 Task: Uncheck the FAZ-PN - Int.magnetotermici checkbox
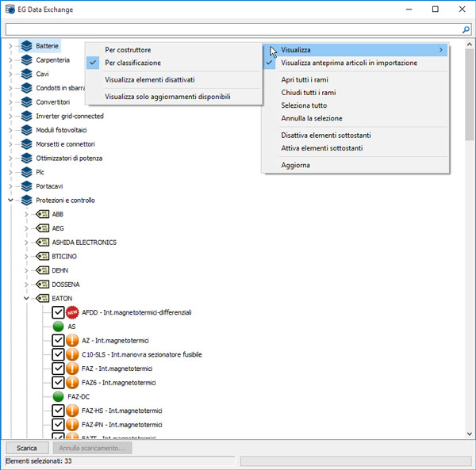(x=58, y=425)
